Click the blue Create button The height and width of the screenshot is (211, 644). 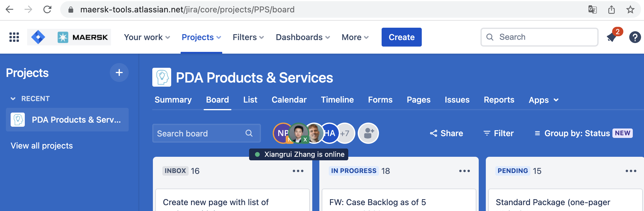(x=401, y=37)
